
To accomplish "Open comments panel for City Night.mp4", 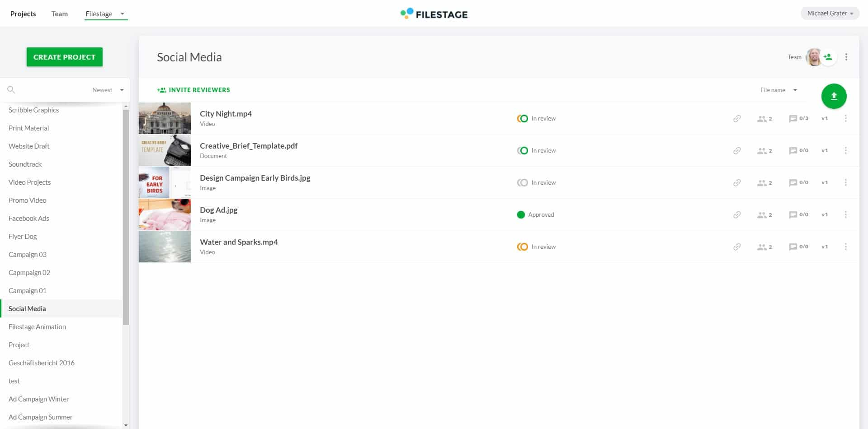I will (793, 118).
